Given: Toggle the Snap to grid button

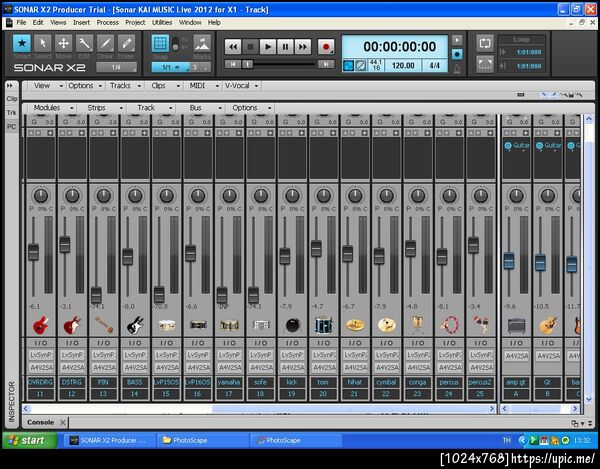Looking at the screenshot, I should point(160,43).
